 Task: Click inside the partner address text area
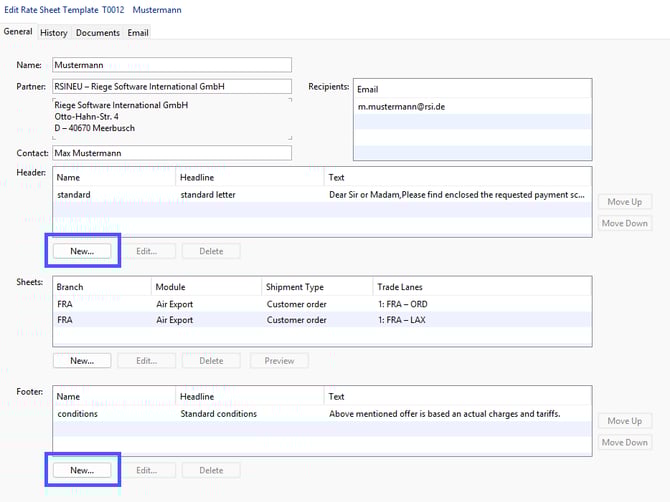tap(171, 119)
